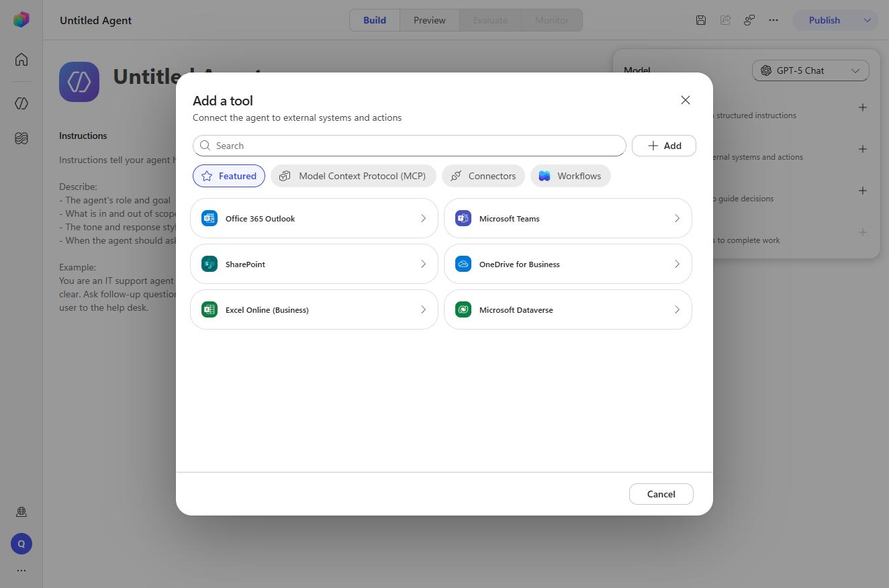Select the Connectors filter tab
889x588 pixels.
(483, 176)
